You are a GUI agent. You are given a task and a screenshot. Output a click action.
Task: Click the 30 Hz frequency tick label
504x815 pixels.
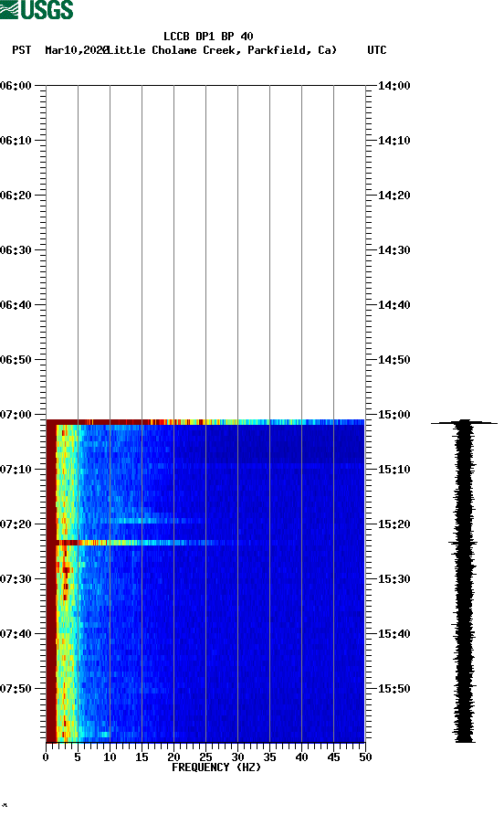click(x=237, y=757)
